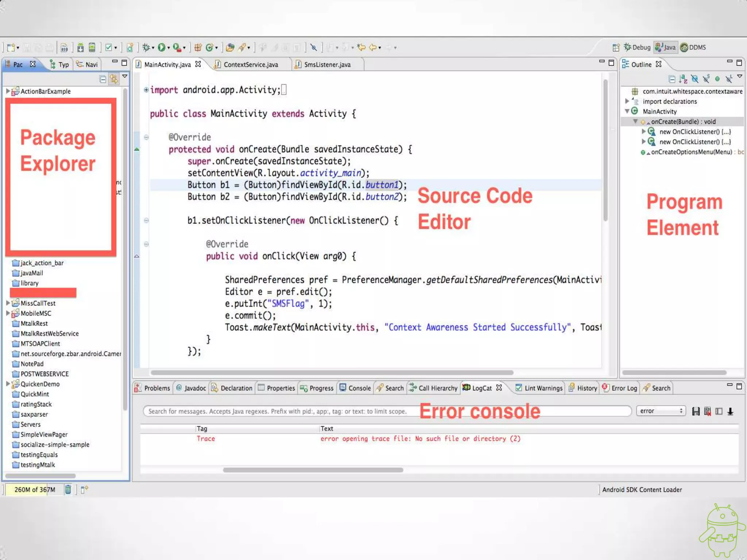Click the Save log icon in LogCat

click(696, 411)
